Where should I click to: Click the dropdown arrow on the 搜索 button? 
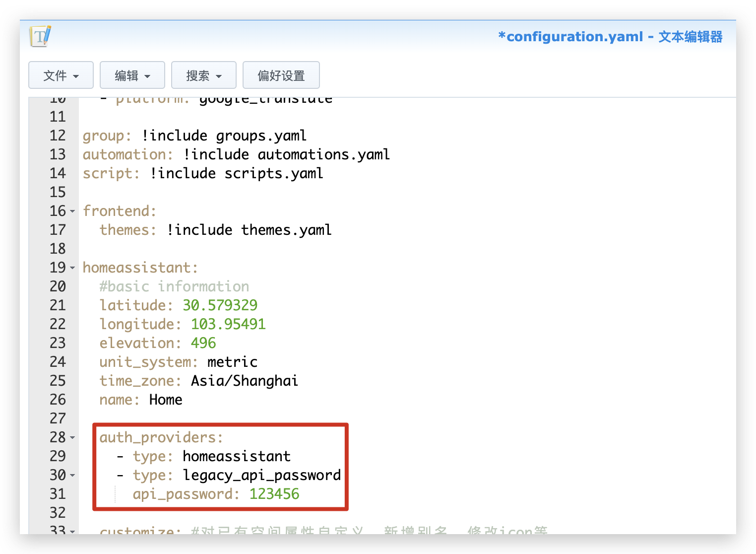coord(220,75)
